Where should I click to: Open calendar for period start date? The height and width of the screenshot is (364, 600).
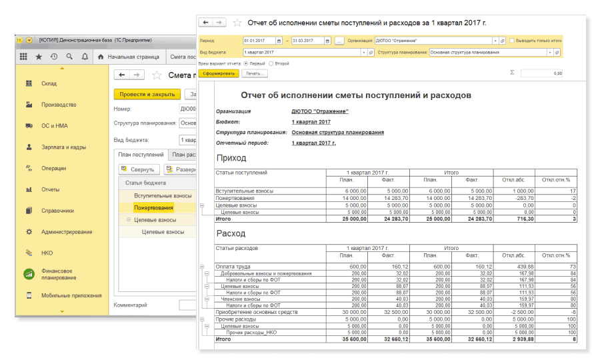click(279, 41)
